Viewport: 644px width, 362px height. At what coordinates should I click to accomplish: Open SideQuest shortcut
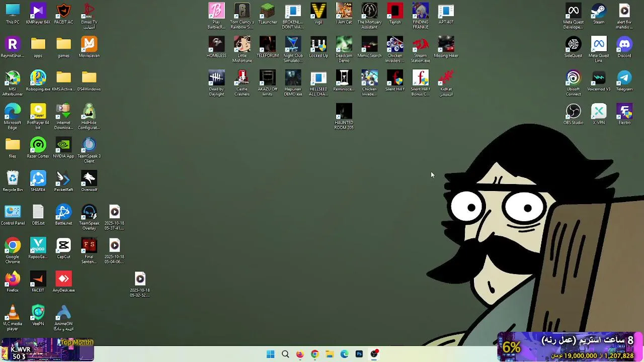point(573,47)
